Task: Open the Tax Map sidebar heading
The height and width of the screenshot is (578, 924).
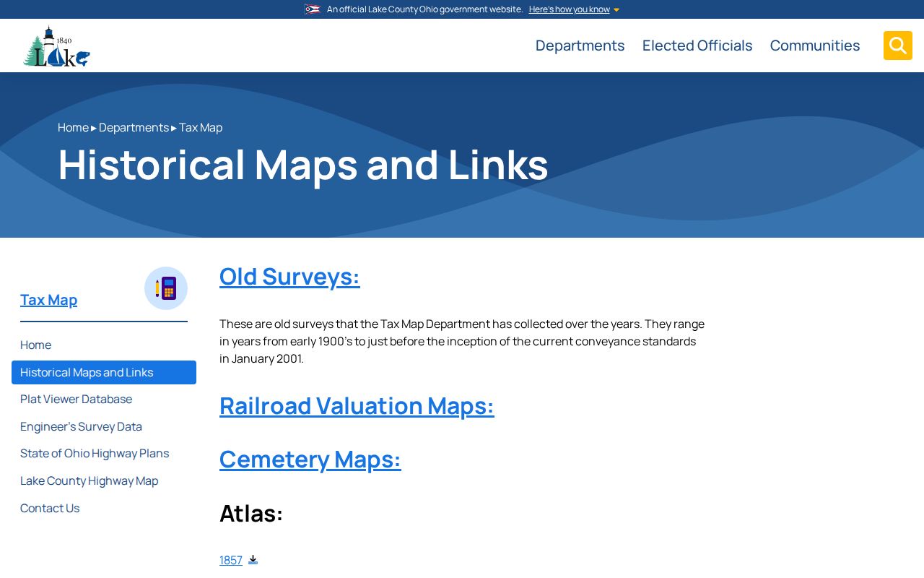Action: [48, 300]
